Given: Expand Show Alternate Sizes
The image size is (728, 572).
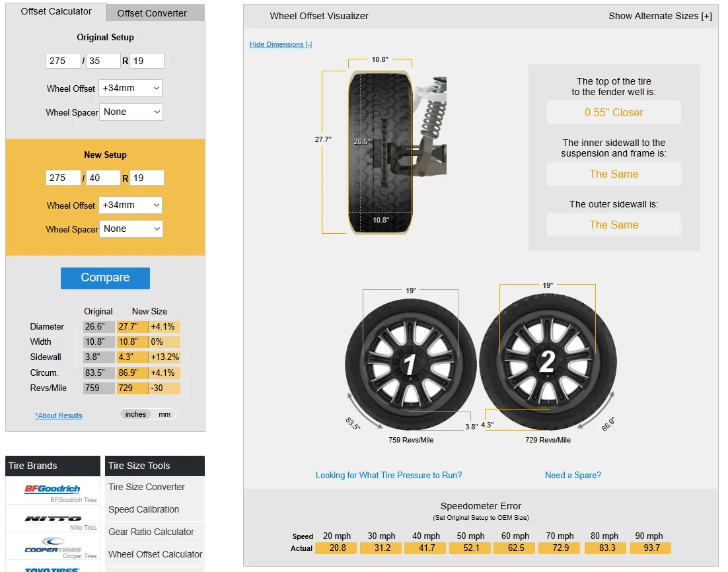Looking at the screenshot, I should coord(660,16).
